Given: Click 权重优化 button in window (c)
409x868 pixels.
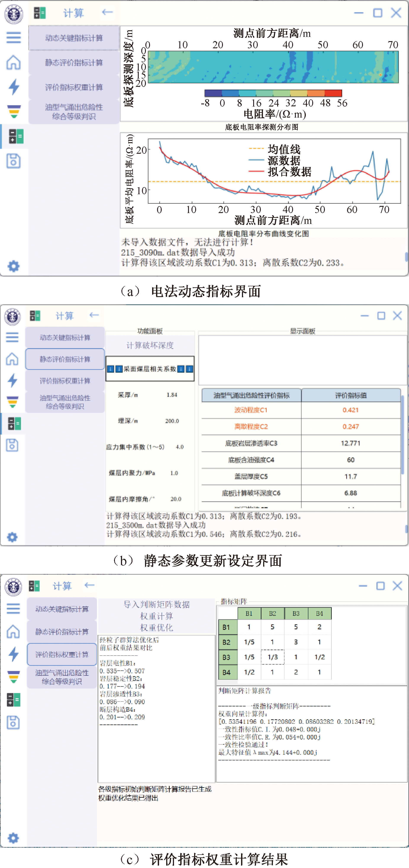Looking at the screenshot, I should pos(157,627).
